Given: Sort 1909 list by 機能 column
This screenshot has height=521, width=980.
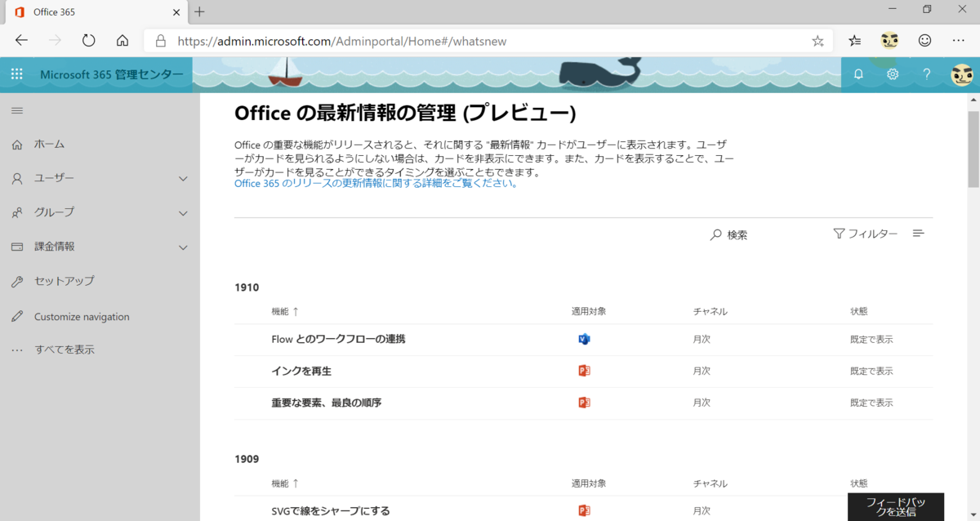Looking at the screenshot, I should pyautogui.click(x=285, y=483).
